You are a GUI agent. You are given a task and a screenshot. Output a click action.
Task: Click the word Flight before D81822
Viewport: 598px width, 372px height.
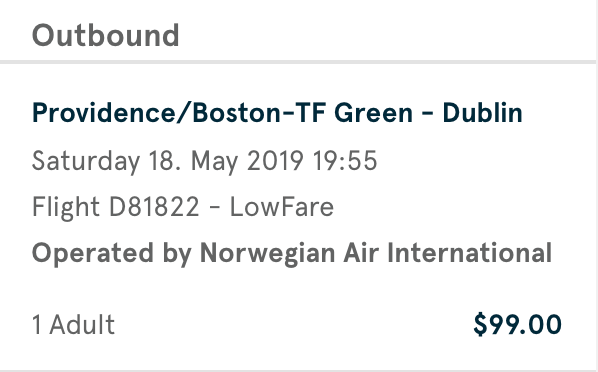[x=66, y=208]
